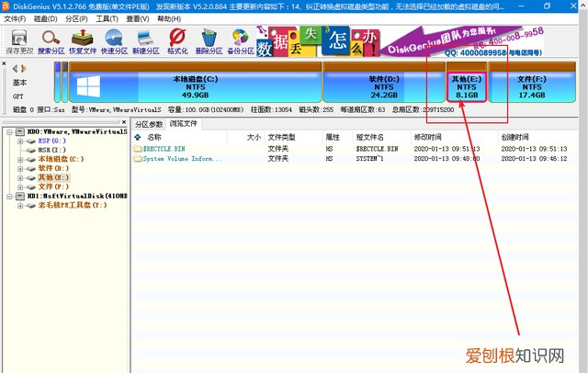Click the 保存更改 (Save changes) toolbar icon

pyautogui.click(x=20, y=41)
